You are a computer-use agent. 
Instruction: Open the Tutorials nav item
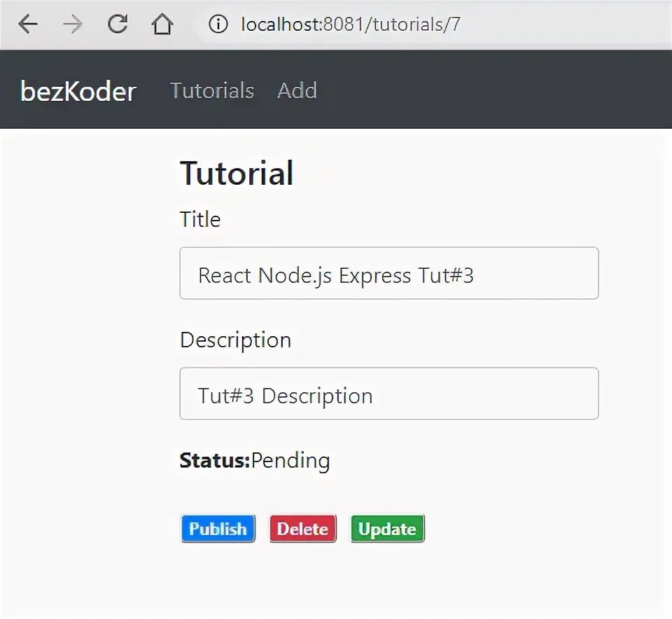[212, 91]
